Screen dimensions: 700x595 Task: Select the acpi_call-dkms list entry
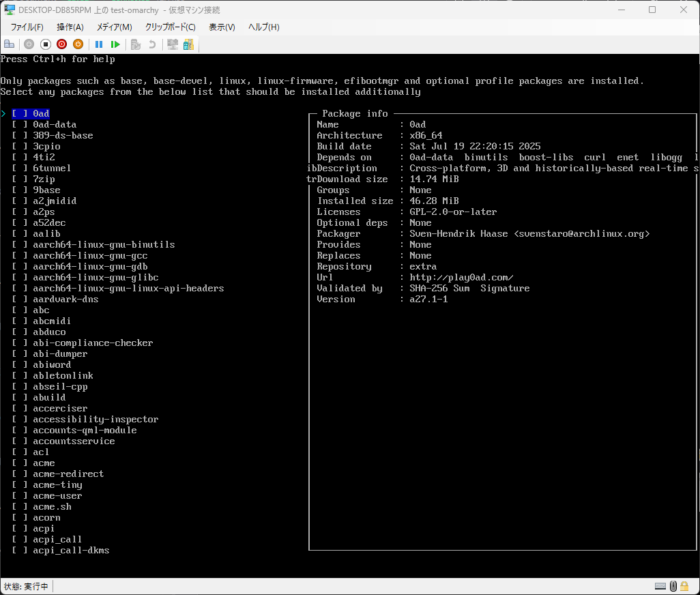tap(71, 551)
